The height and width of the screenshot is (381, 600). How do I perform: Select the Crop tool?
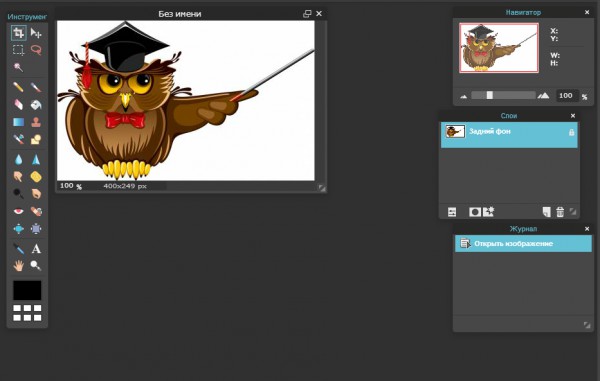pos(18,33)
